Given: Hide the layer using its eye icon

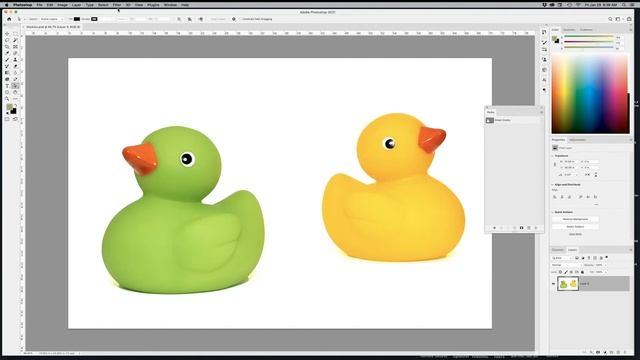Looking at the screenshot, I should pyautogui.click(x=553, y=283).
